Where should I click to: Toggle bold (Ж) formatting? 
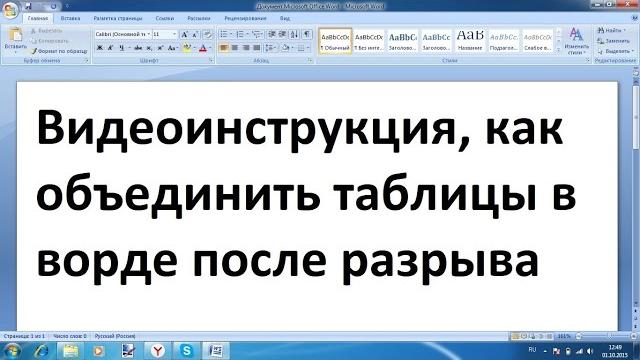click(99, 48)
